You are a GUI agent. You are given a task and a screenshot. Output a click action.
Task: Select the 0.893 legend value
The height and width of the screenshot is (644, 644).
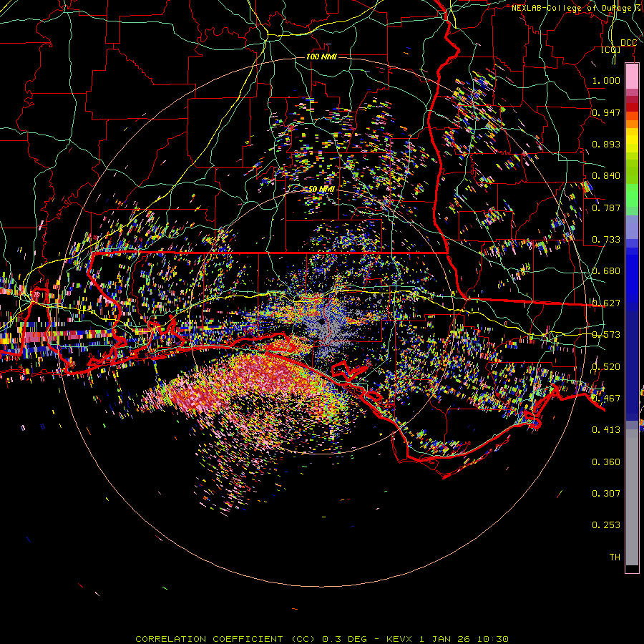pos(606,144)
